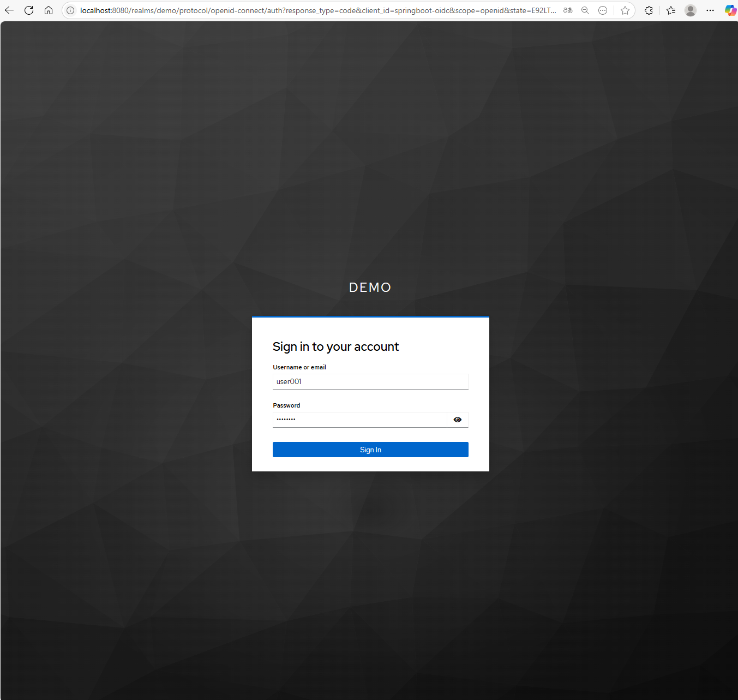Open the favorites list icon
The width and height of the screenshot is (738, 700).
pyautogui.click(x=671, y=10)
